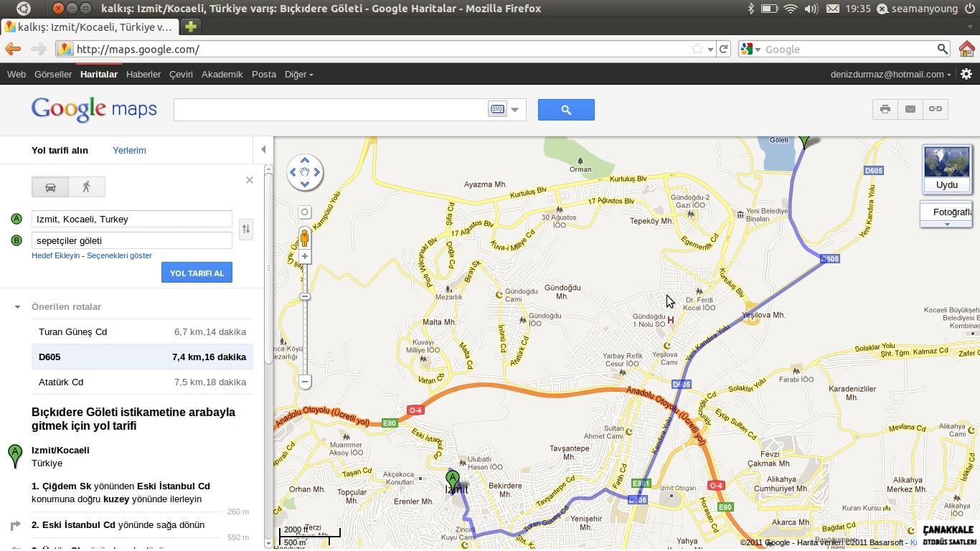980x551 pixels.
Task: Bookmark the page with the star icon
Action: [697, 49]
